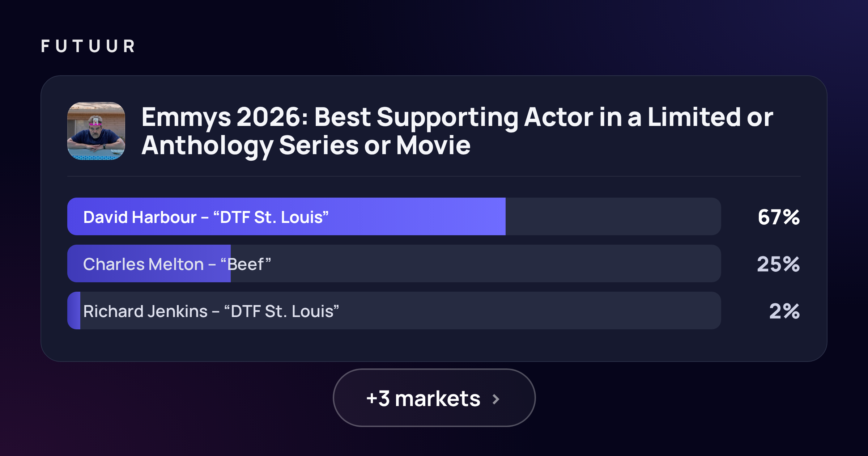The image size is (868, 456).
Task: Select the David Harbour outcome bar
Action: tap(394, 216)
